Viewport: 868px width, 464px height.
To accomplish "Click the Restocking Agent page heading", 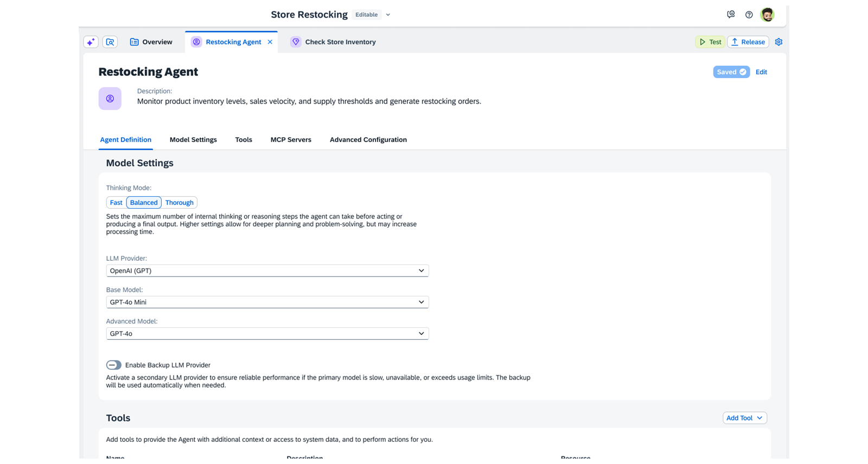I will pyautogui.click(x=148, y=72).
